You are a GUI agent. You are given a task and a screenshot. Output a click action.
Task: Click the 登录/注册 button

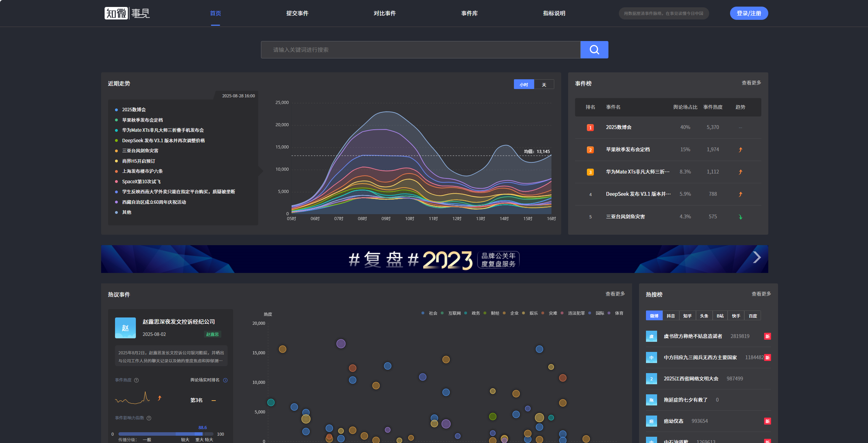[748, 13]
